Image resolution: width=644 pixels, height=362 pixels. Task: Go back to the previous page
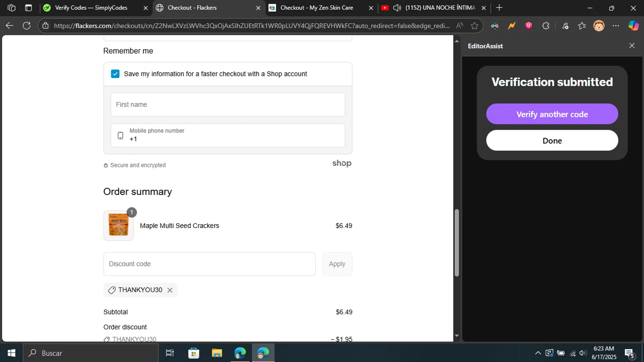(9, 26)
